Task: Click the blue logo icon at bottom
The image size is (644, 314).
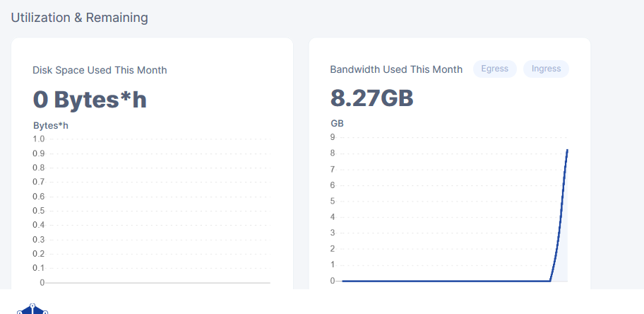Action: 32,309
